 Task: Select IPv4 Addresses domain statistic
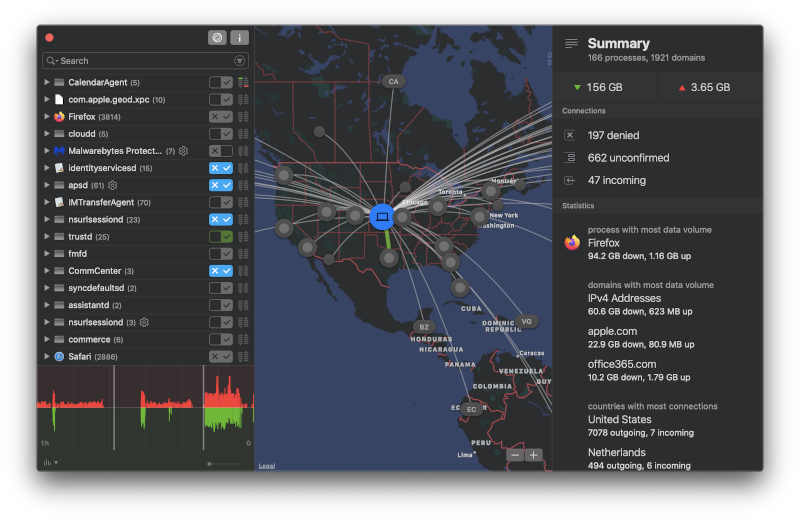coord(640,304)
